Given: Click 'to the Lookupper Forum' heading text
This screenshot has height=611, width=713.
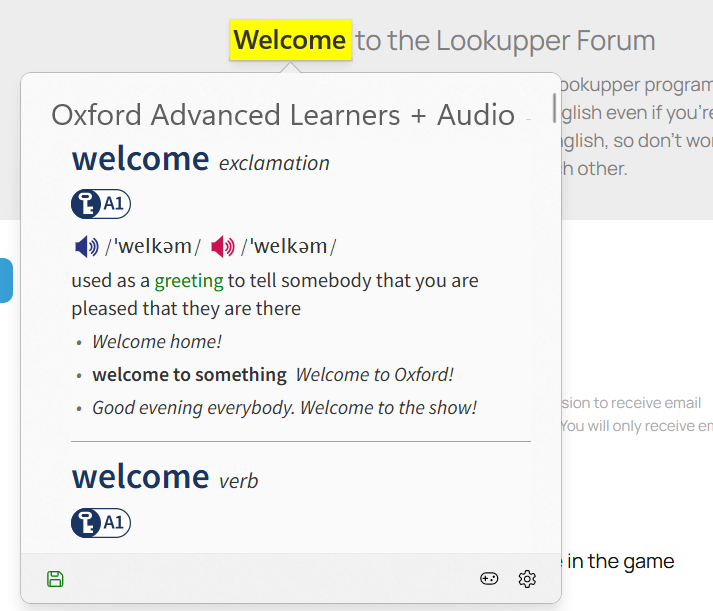Looking at the screenshot, I should 505,41.
